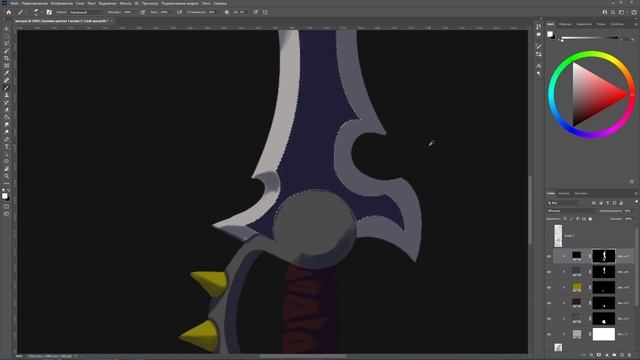The width and height of the screenshot is (640, 360).
Task: Switch to the Образцы tab in Color panel
Action: (x=565, y=24)
